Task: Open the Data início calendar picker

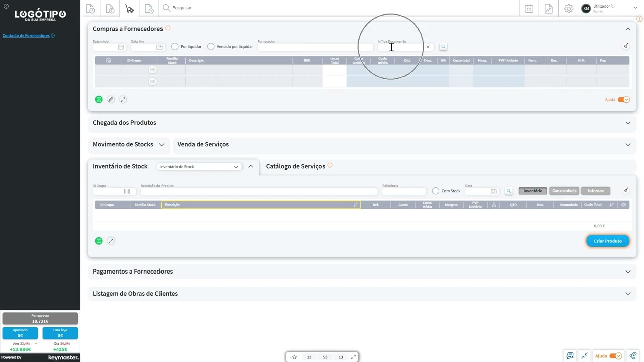Action: tap(121, 47)
